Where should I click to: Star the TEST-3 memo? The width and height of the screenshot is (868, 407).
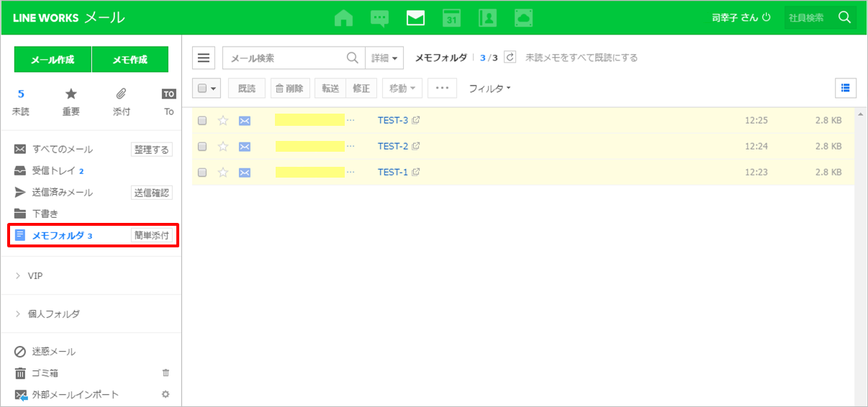[x=223, y=120]
